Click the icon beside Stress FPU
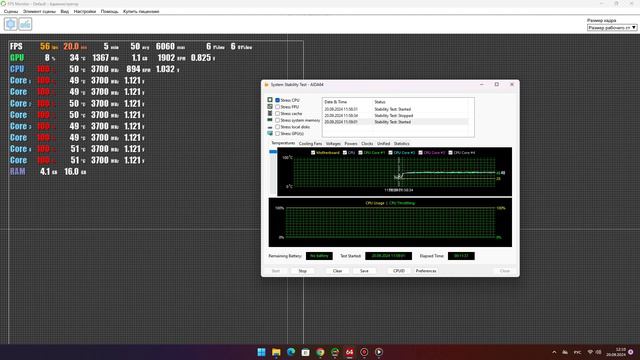The image size is (640, 360). [x=270, y=107]
